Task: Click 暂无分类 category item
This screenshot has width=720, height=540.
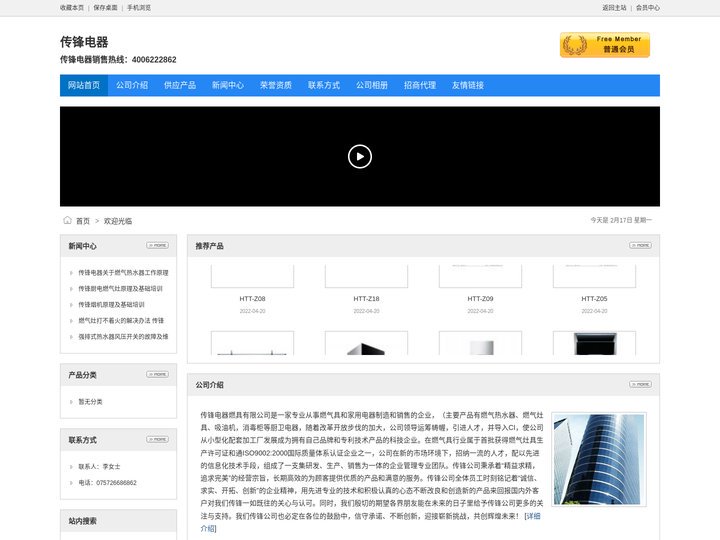Action: click(90, 402)
